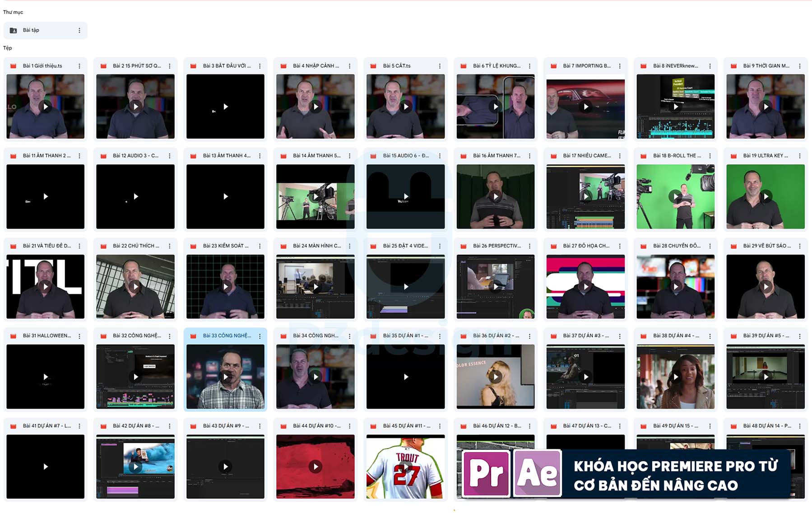Viewport: 812px width, 513px height.
Task: Open three-dot menu for Bài 33 CÔNG NGHỆ
Action: point(260,336)
